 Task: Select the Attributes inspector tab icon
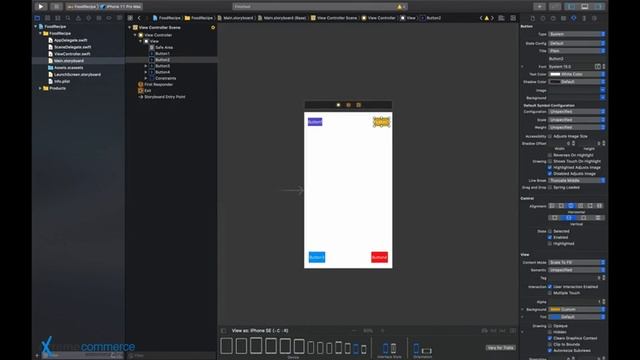coord(573,18)
